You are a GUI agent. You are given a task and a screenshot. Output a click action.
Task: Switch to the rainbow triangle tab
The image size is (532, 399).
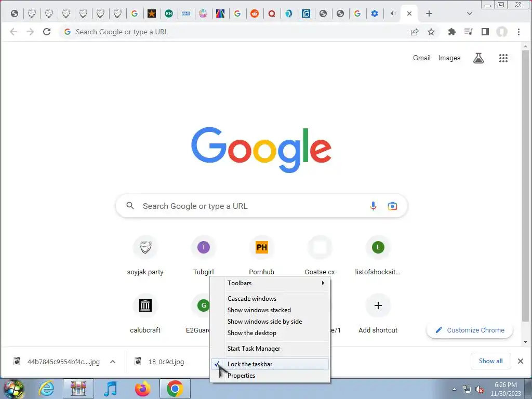(220, 14)
